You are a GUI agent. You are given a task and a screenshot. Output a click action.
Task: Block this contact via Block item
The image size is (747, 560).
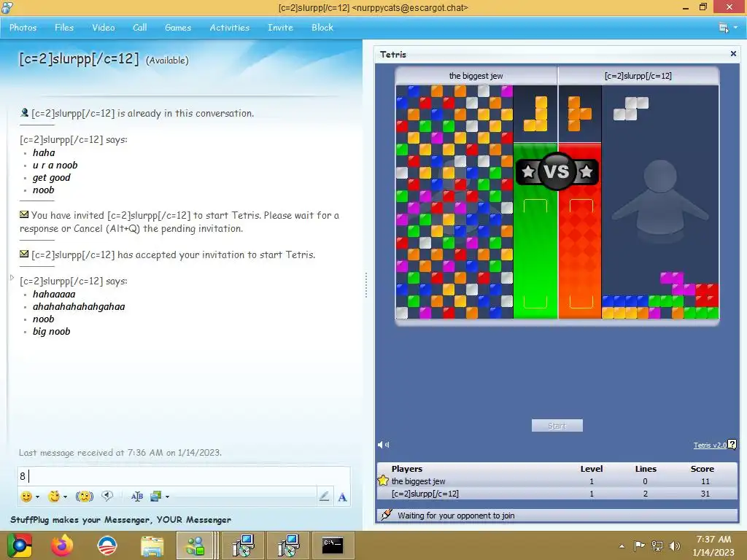click(322, 28)
